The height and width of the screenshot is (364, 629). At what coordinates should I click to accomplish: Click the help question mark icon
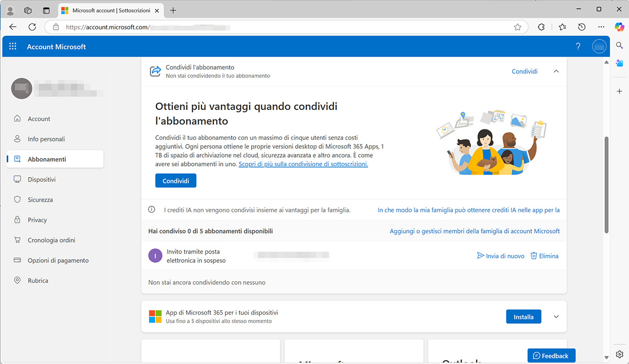tap(578, 46)
